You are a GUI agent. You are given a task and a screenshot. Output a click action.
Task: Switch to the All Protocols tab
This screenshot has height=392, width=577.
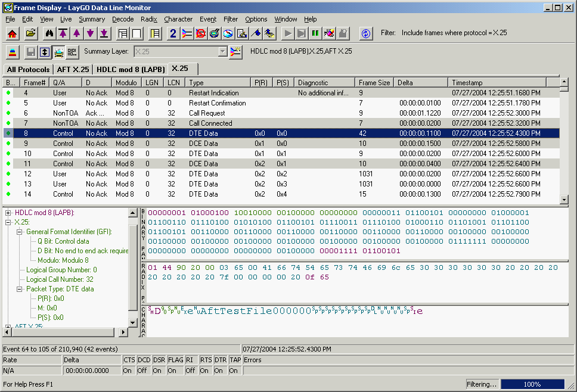pos(29,70)
